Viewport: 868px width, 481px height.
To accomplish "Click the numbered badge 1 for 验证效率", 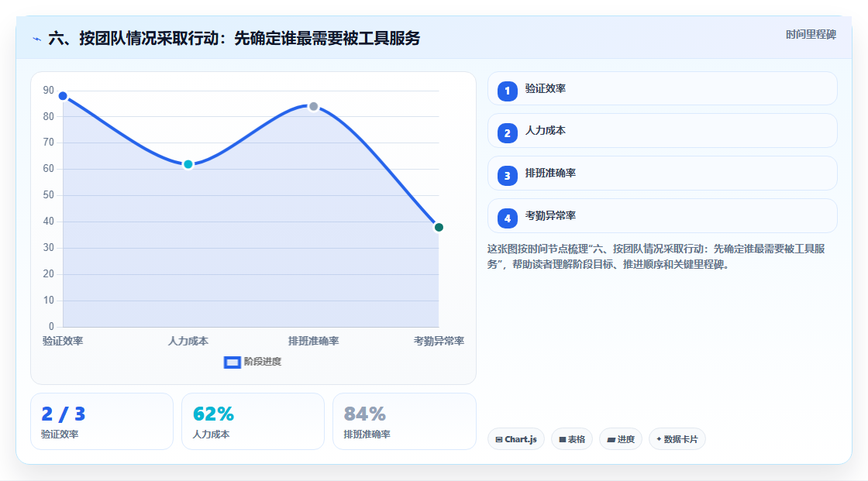I will click(507, 91).
